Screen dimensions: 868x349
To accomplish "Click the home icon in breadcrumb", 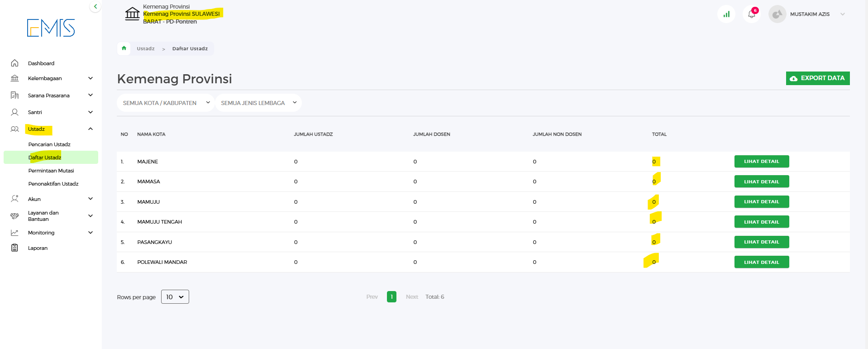I will [124, 48].
